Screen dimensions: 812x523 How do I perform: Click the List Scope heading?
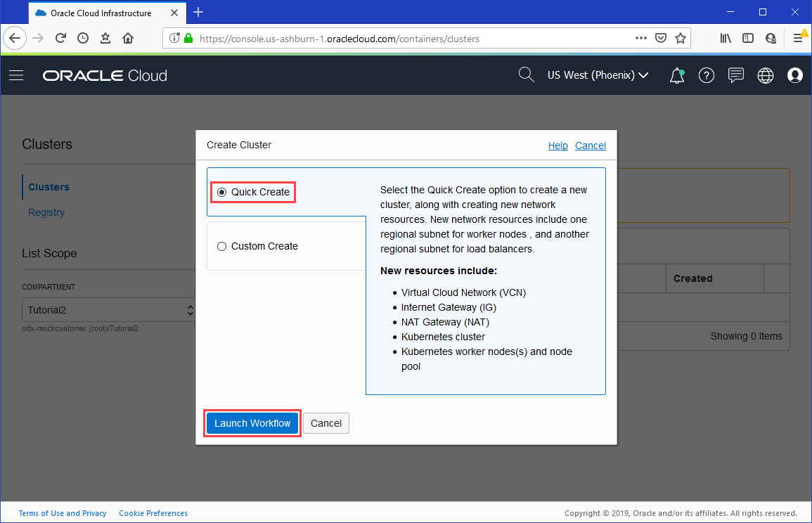click(x=49, y=253)
